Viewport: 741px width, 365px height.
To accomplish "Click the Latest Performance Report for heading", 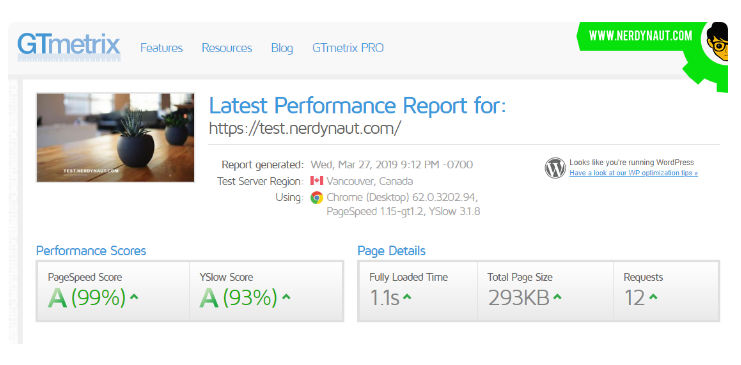I will 357,105.
